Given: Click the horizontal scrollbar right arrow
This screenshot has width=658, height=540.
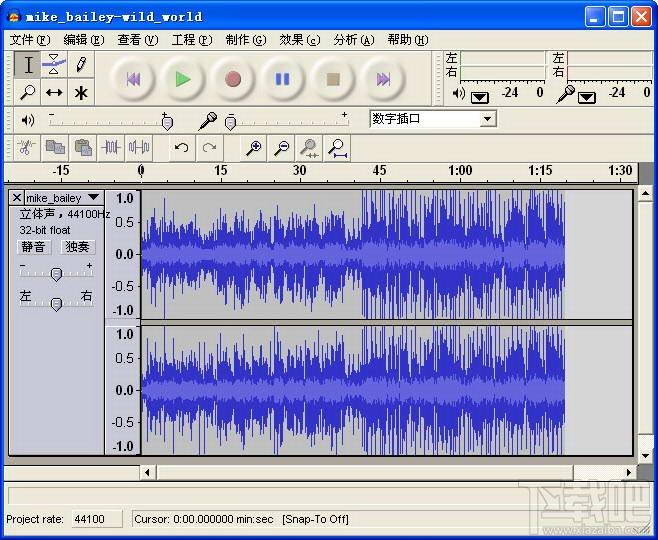Looking at the screenshot, I should 628,472.
